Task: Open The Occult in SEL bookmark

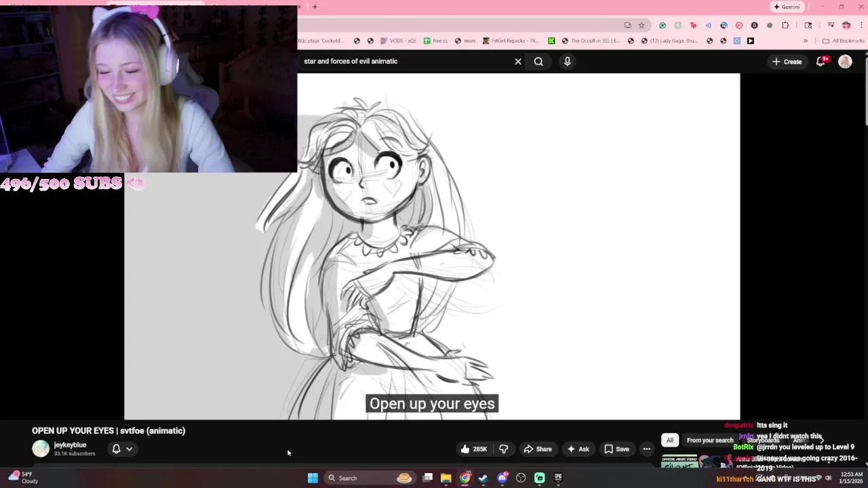Action: point(590,41)
